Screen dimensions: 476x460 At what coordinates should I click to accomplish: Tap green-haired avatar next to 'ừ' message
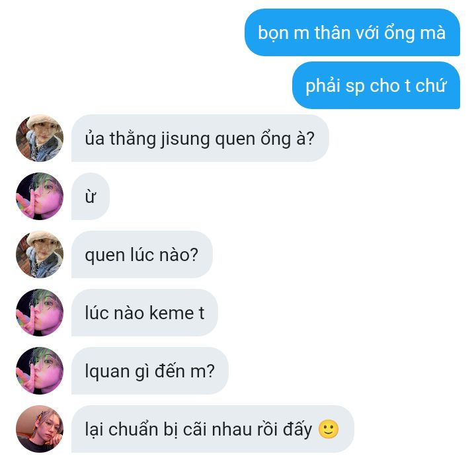pos(40,196)
